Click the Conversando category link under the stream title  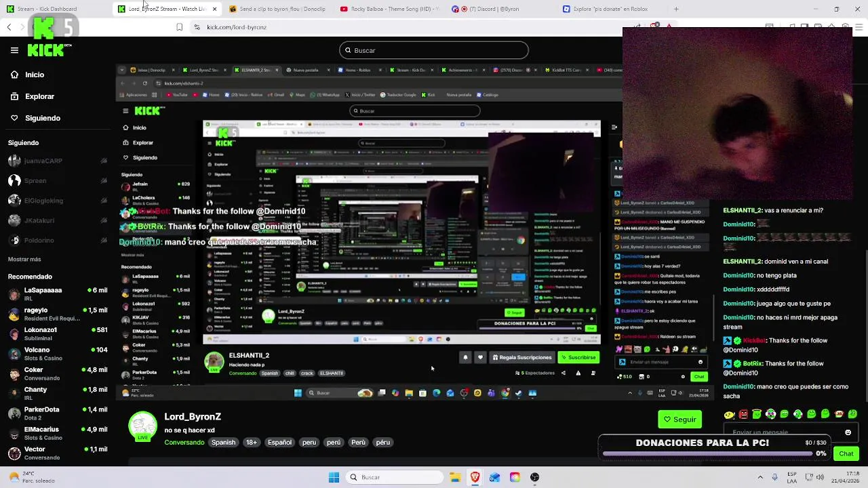coord(184,443)
